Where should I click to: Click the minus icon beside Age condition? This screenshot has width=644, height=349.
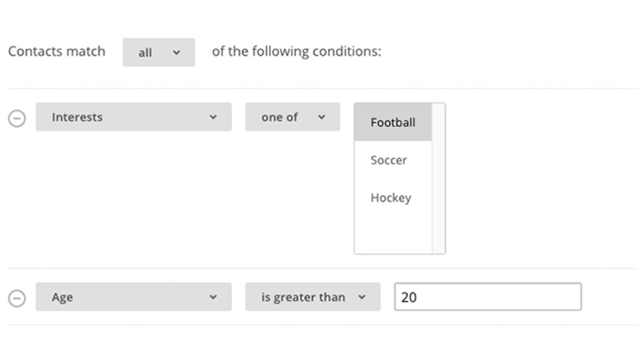point(17,297)
